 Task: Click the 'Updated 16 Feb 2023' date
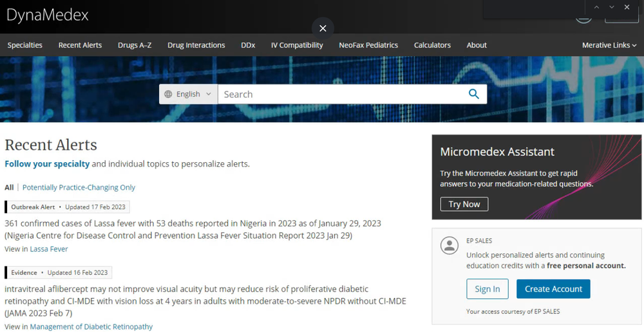tap(78, 273)
